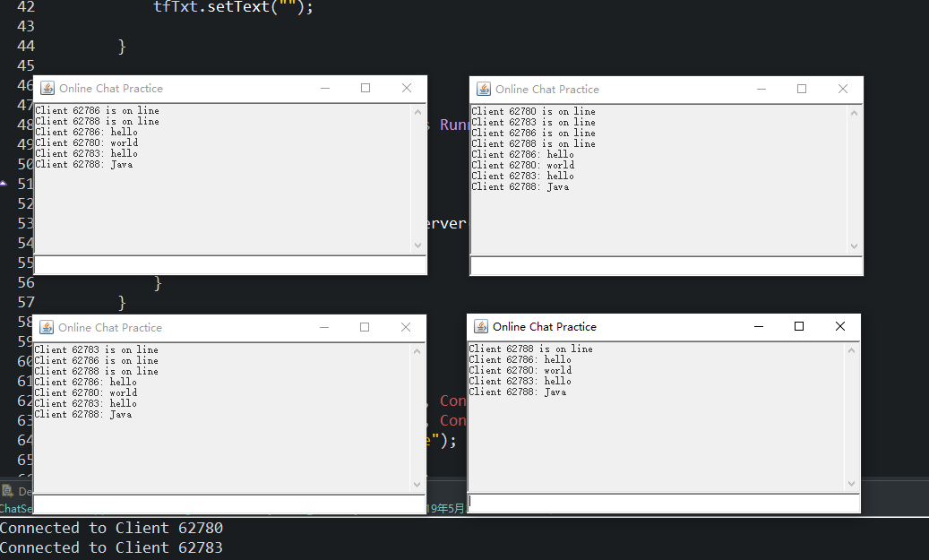The width and height of the screenshot is (929, 560).
Task: Maximize the chat window listing 62786 first
Action: point(366,89)
